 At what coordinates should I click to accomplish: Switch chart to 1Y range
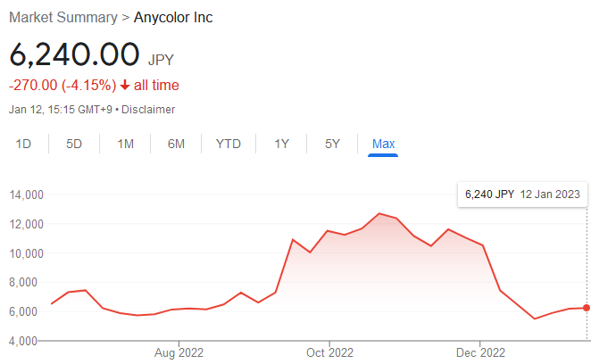click(x=281, y=144)
